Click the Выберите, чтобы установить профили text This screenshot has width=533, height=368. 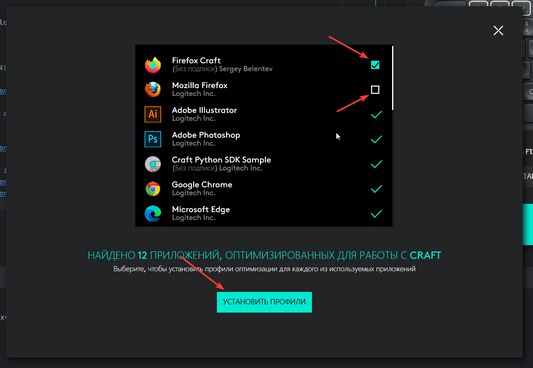264,269
